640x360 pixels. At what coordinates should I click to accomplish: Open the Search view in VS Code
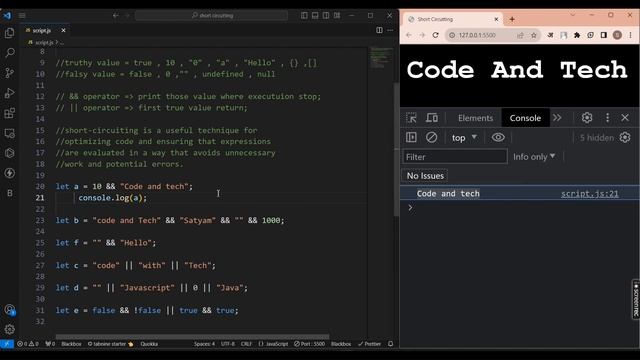point(9,53)
